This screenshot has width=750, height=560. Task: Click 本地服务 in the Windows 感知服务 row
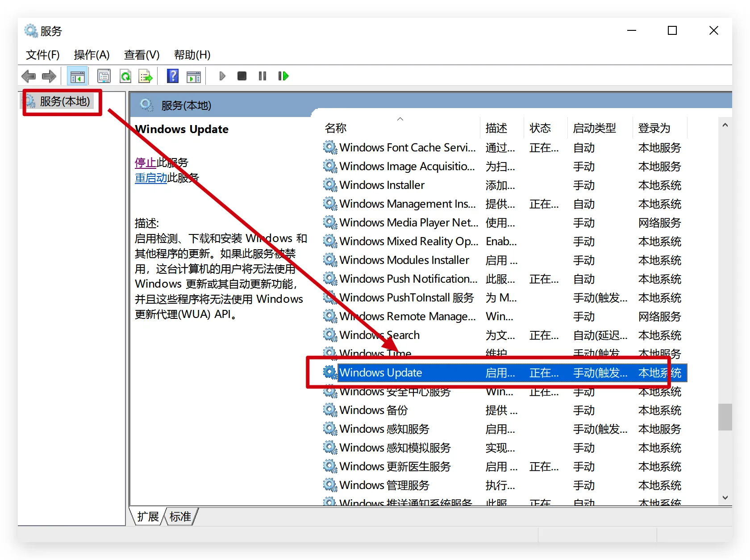660,429
